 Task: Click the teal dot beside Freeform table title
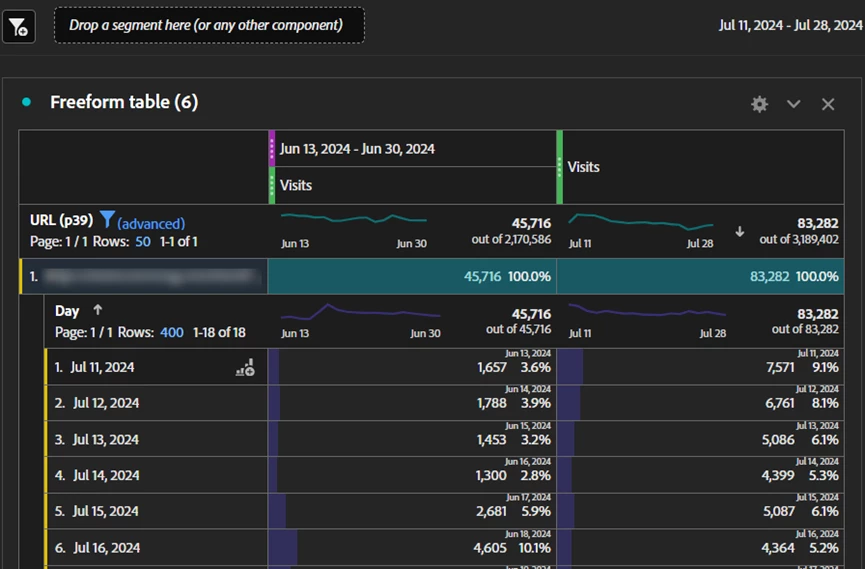pyautogui.click(x=26, y=102)
